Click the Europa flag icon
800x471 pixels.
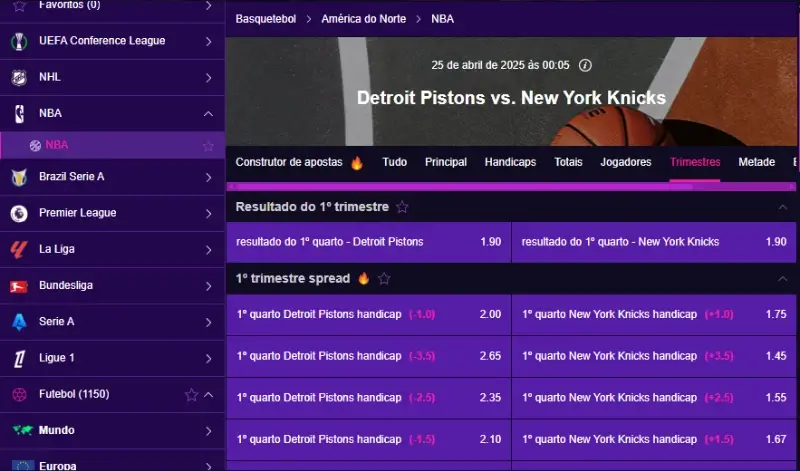tap(22, 465)
